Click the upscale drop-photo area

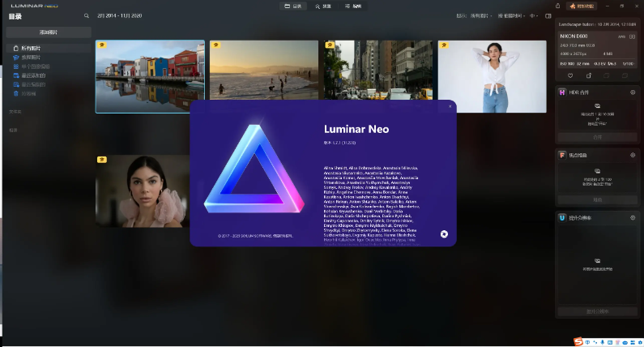[x=598, y=264]
